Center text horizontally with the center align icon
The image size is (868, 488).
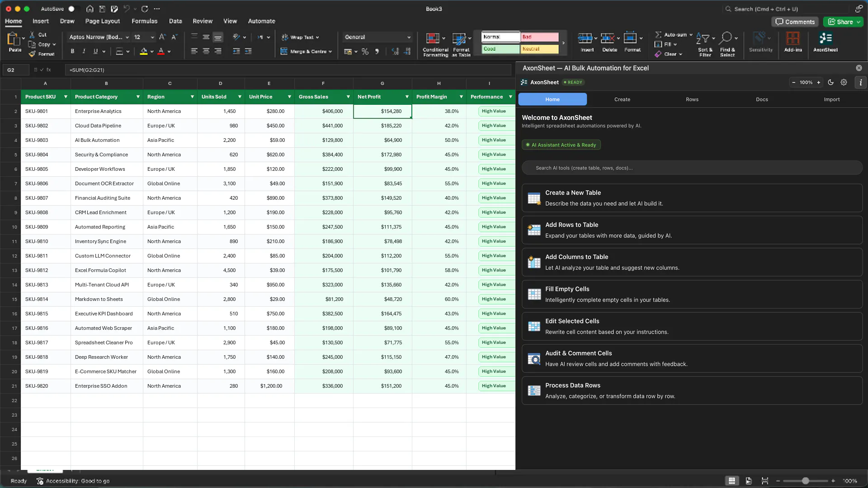pyautogui.click(x=206, y=52)
